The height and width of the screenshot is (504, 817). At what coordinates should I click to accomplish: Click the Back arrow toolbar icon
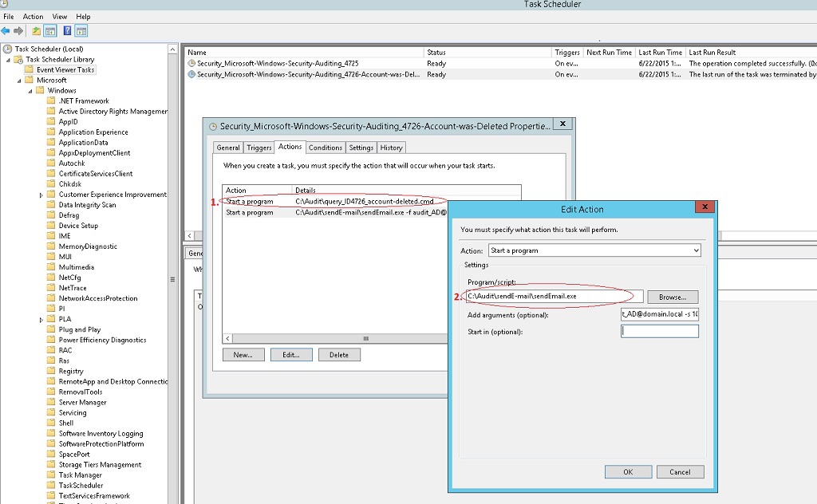[6, 31]
